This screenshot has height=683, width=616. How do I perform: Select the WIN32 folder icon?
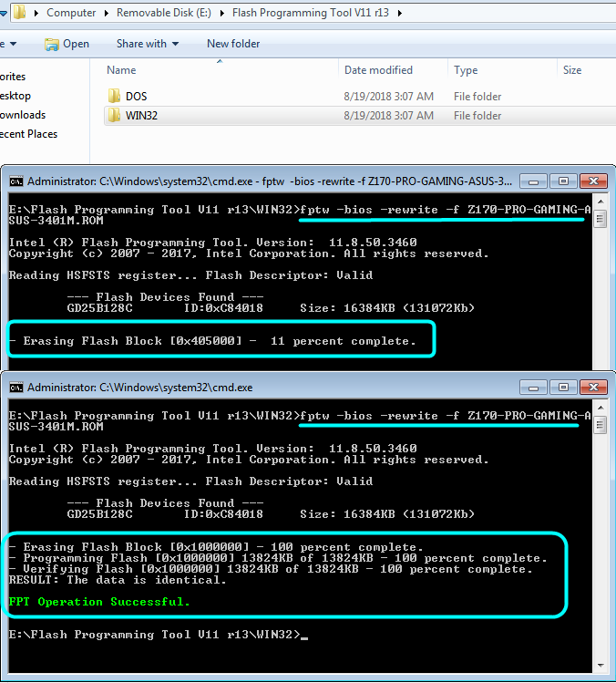114,116
